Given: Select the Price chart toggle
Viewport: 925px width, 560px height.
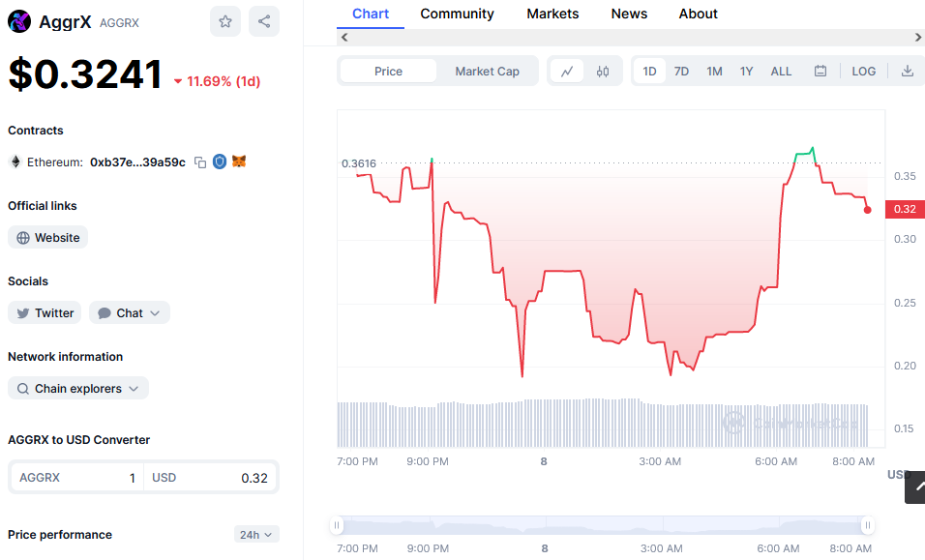Looking at the screenshot, I should pyautogui.click(x=388, y=72).
